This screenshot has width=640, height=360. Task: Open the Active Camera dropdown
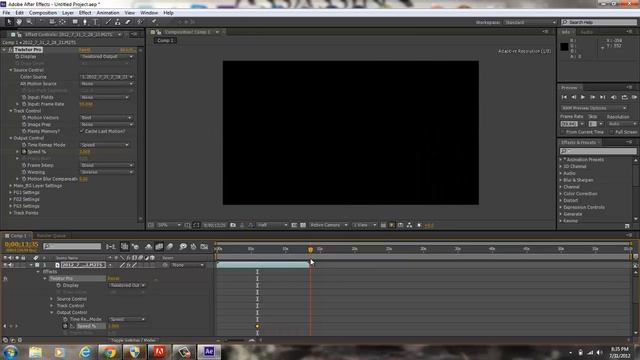(329, 225)
